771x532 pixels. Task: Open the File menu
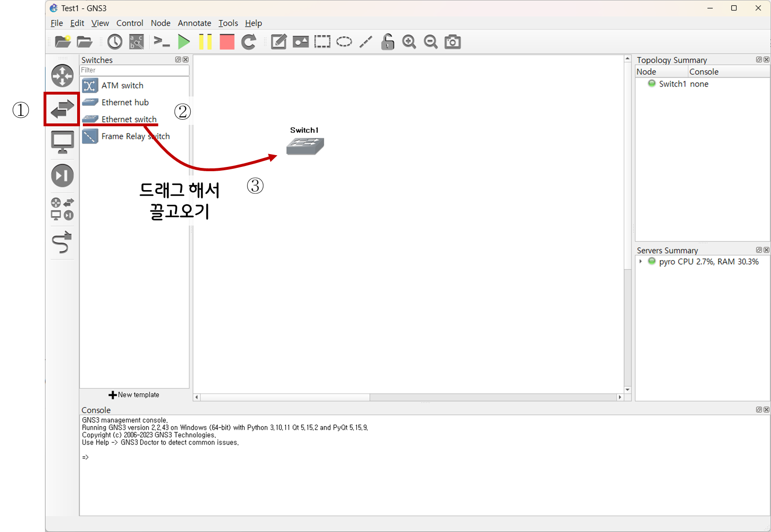click(x=57, y=23)
